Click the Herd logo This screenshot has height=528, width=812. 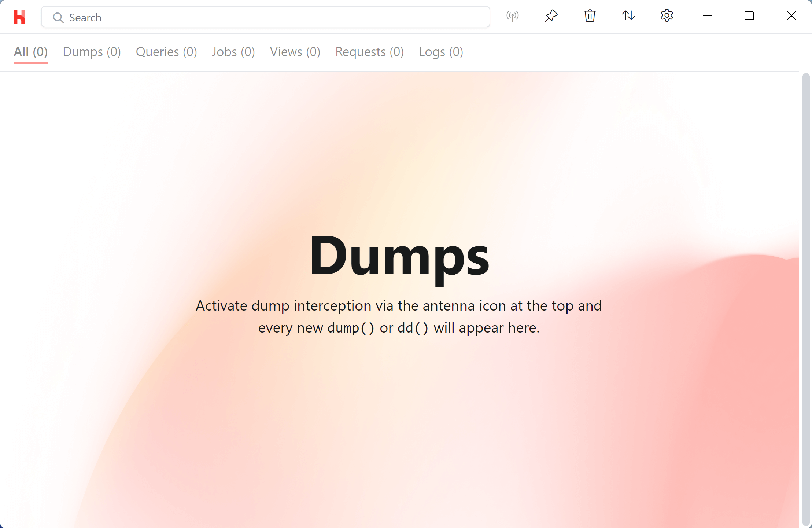(x=20, y=16)
